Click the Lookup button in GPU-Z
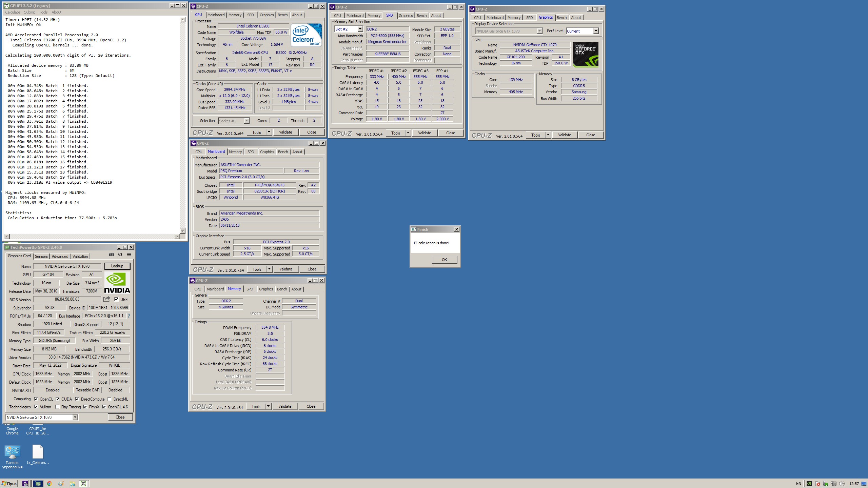Image resolution: width=868 pixels, height=488 pixels. pos(117,266)
